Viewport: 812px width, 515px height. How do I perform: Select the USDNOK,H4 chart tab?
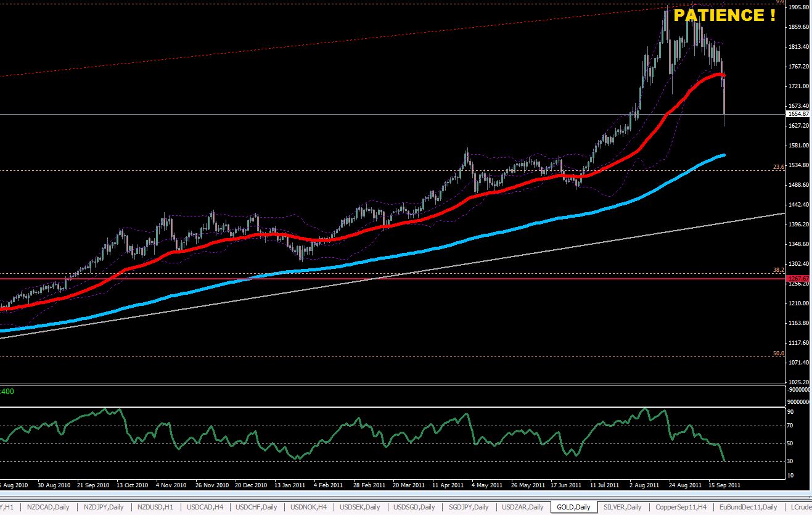pos(308,507)
